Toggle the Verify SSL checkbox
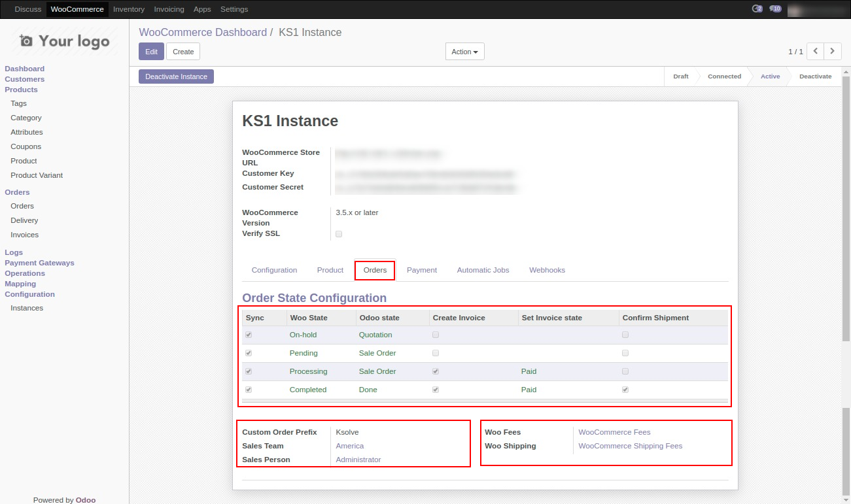Screen dimensions: 851x504 (x=339, y=234)
